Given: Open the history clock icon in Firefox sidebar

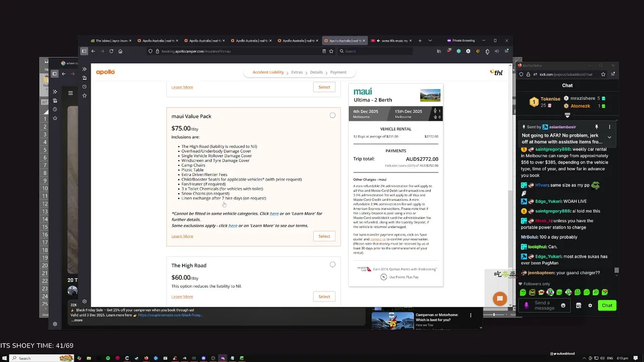Looking at the screenshot, I should click(84, 86).
